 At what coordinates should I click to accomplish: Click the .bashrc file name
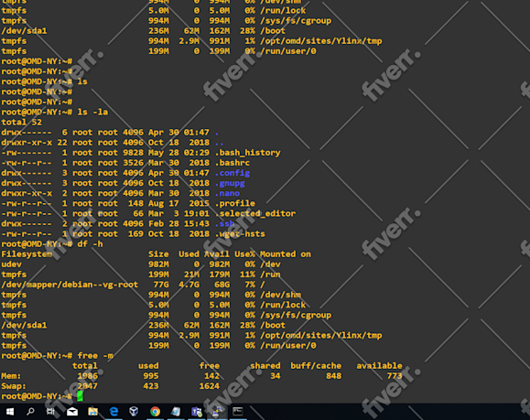(x=233, y=163)
